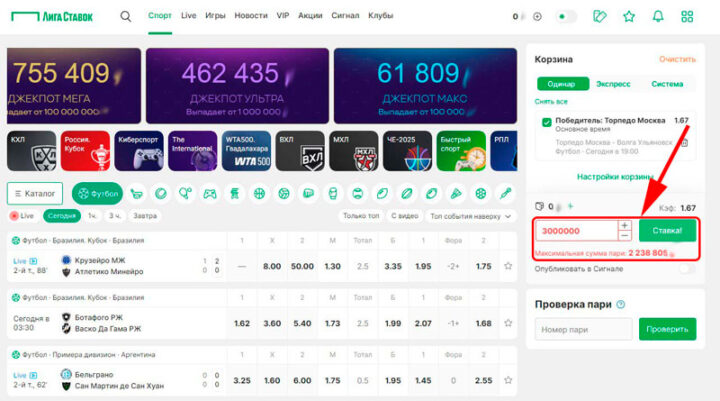Increase bet amount with plus stepper
This screenshot has height=401, width=720.
[x=625, y=225]
